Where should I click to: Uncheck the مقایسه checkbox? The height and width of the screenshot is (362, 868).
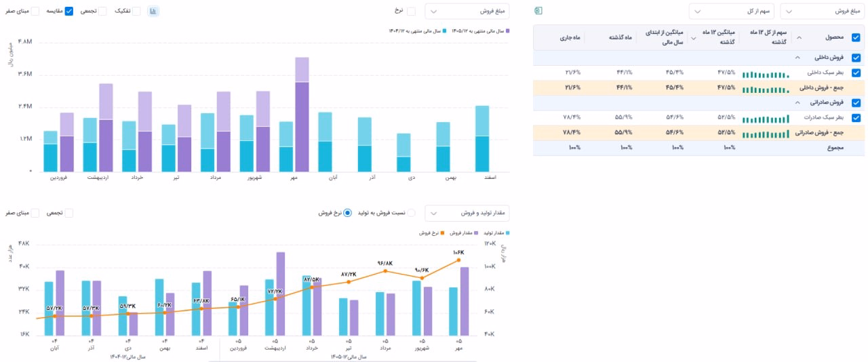point(69,12)
